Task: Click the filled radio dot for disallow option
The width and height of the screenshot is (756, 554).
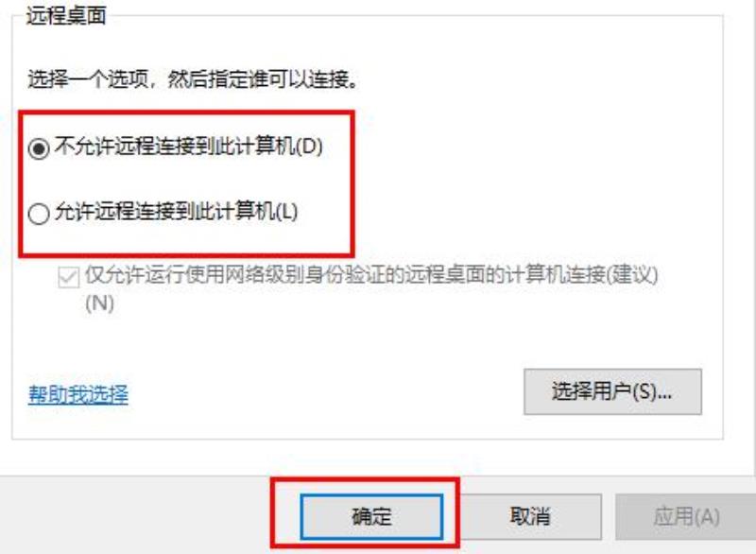Action: (39, 147)
